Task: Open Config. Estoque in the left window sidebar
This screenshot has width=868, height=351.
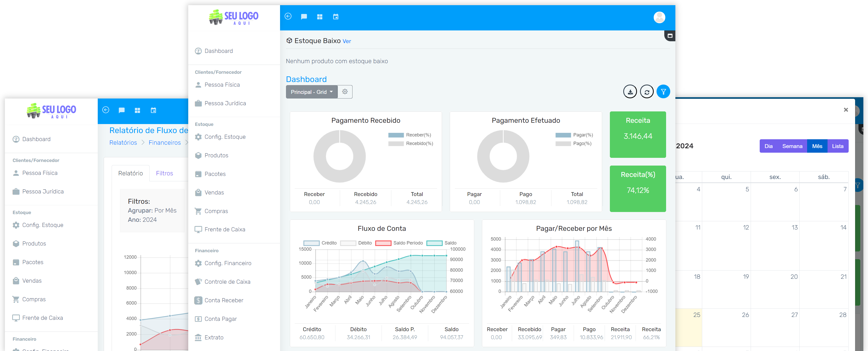Action: 38,225
